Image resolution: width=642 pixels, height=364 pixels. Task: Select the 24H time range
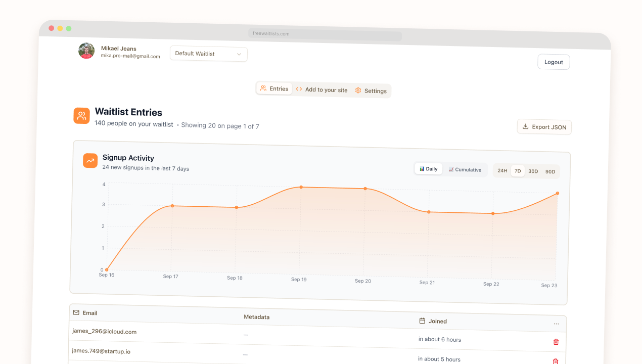pyautogui.click(x=502, y=170)
